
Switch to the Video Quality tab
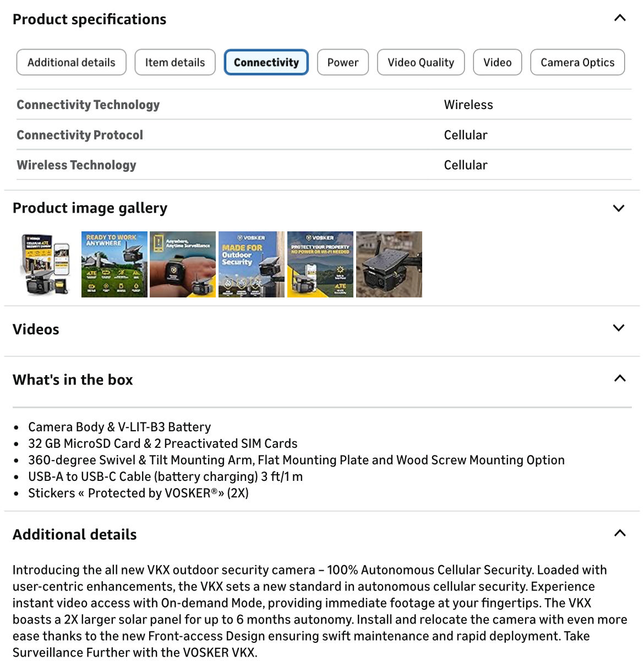point(421,62)
